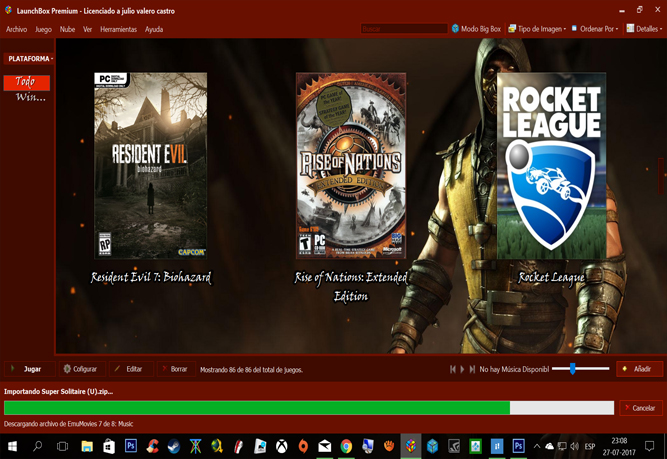Click the No hay Música Disponible label
The image size is (667, 459).
(x=514, y=369)
